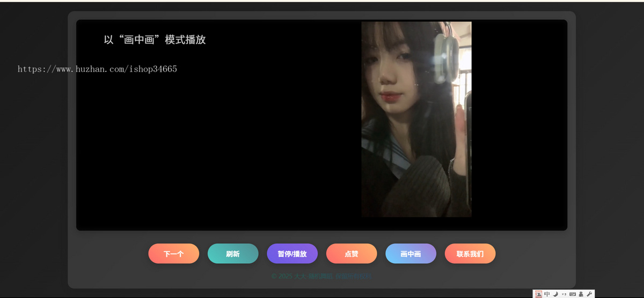Click the 以“画中画”模式播放 overlay text
Viewport: 644px width, 298px height.
click(155, 40)
